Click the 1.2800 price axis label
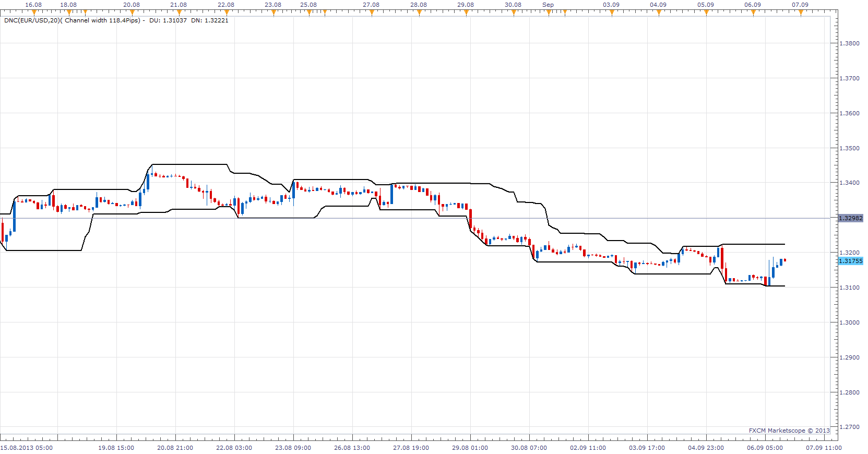The width and height of the screenshot is (868, 454). click(x=850, y=392)
